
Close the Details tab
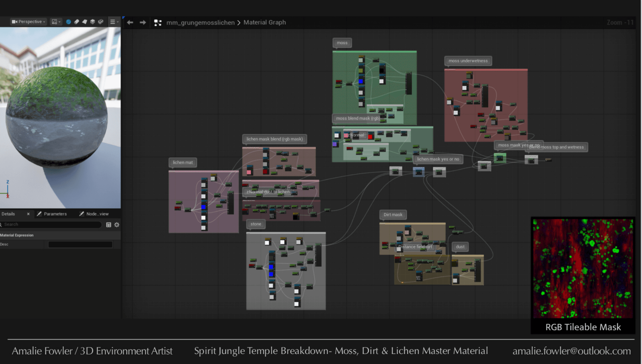[x=28, y=214]
